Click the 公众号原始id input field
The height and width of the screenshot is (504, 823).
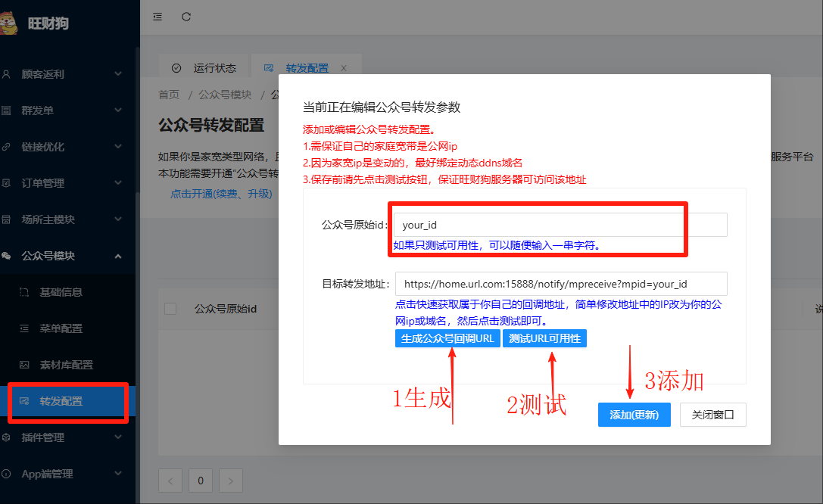560,225
